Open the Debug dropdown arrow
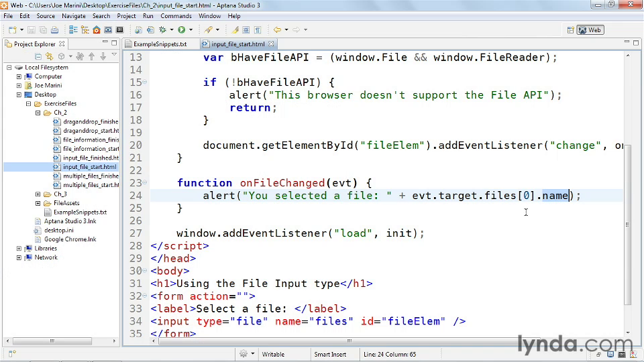The image size is (644, 362). click(172, 30)
